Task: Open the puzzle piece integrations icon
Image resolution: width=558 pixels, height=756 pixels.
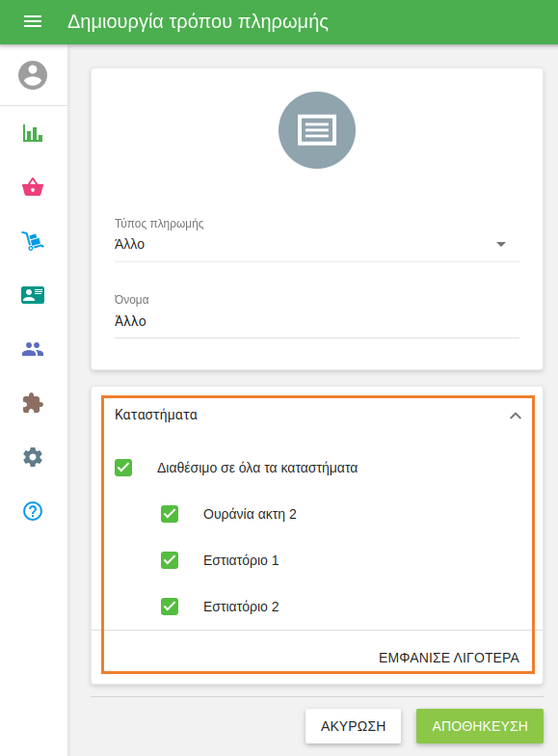Action: tap(33, 403)
